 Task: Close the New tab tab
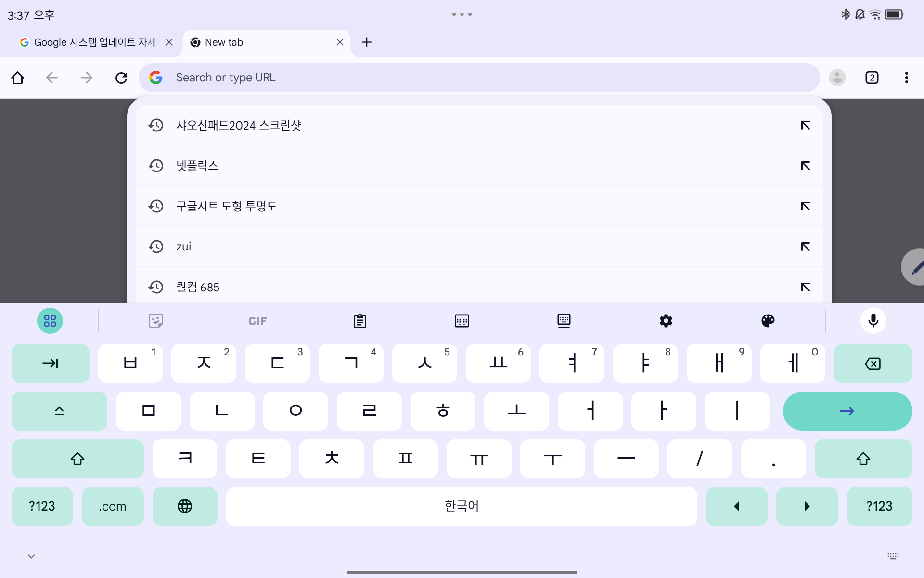pos(340,42)
